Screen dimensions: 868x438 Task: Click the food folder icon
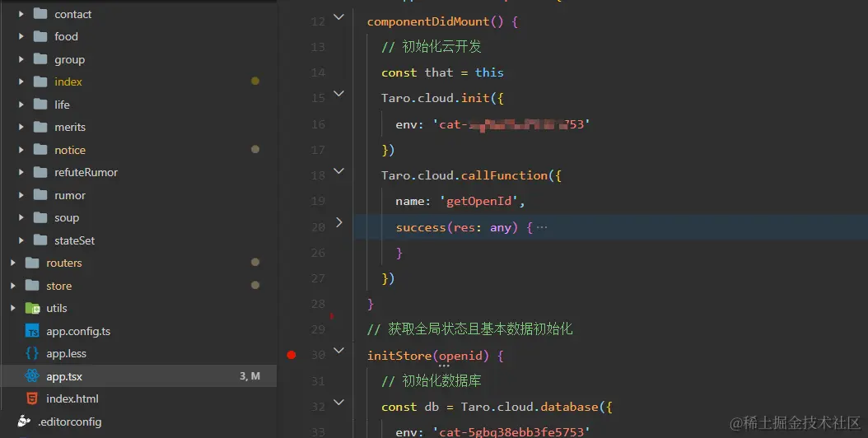[40, 36]
